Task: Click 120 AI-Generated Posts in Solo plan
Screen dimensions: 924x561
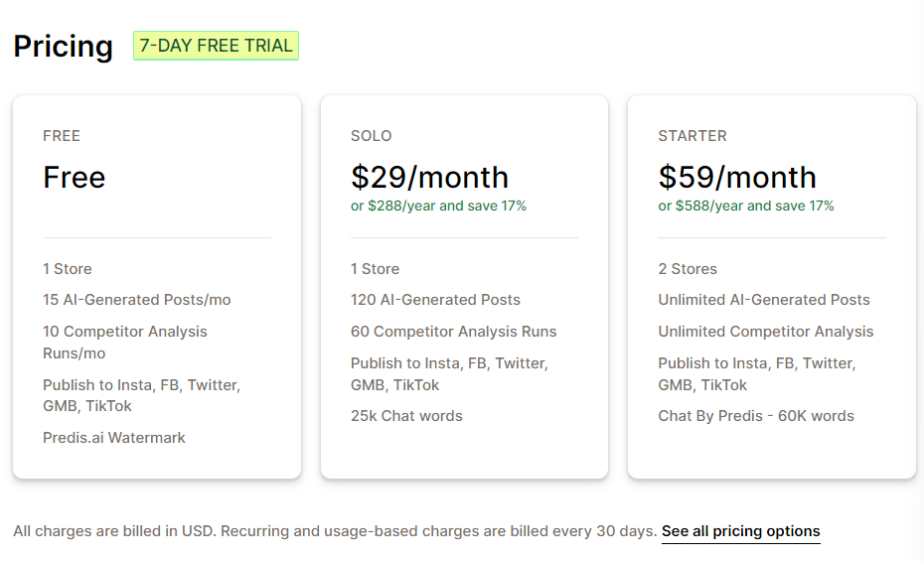Action: [x=435, y=300]
